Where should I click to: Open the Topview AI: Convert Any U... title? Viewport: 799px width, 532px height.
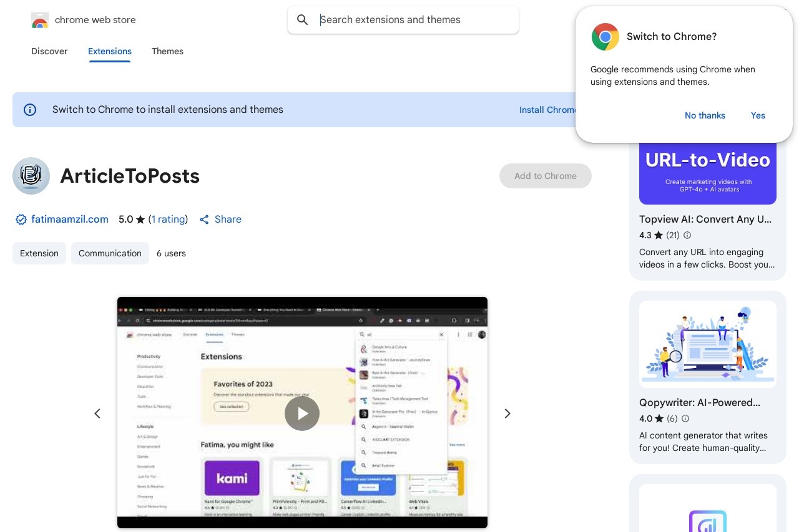[x=705, y=220]
